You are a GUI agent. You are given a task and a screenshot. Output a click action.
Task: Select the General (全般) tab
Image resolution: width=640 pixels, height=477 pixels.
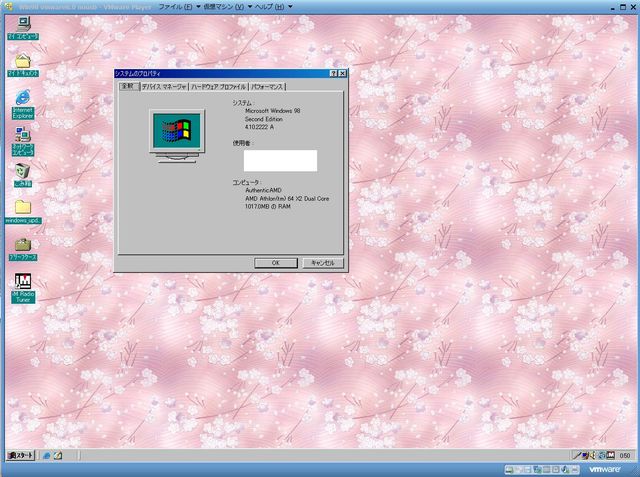[x=129, y=86]
